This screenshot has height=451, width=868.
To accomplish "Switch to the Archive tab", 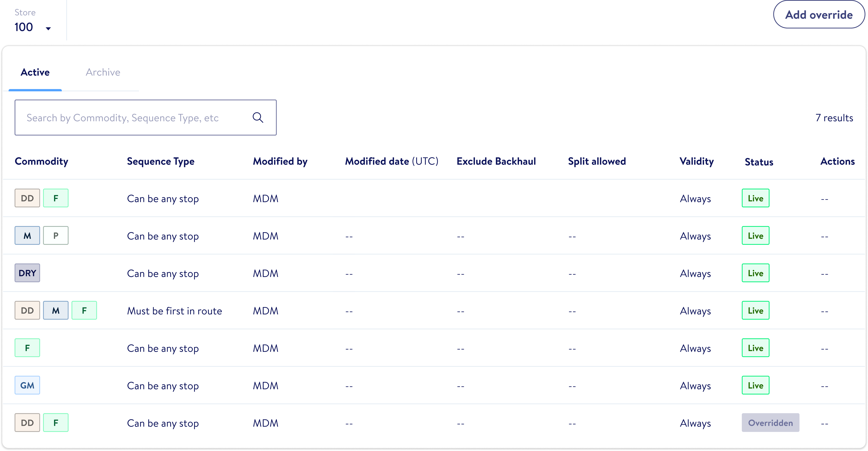I will pos(103,72).
